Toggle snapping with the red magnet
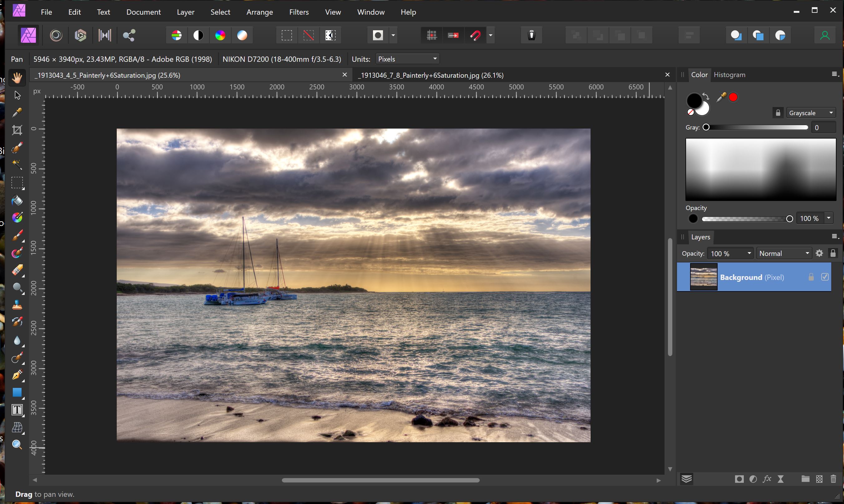 (x=475, y=35)
